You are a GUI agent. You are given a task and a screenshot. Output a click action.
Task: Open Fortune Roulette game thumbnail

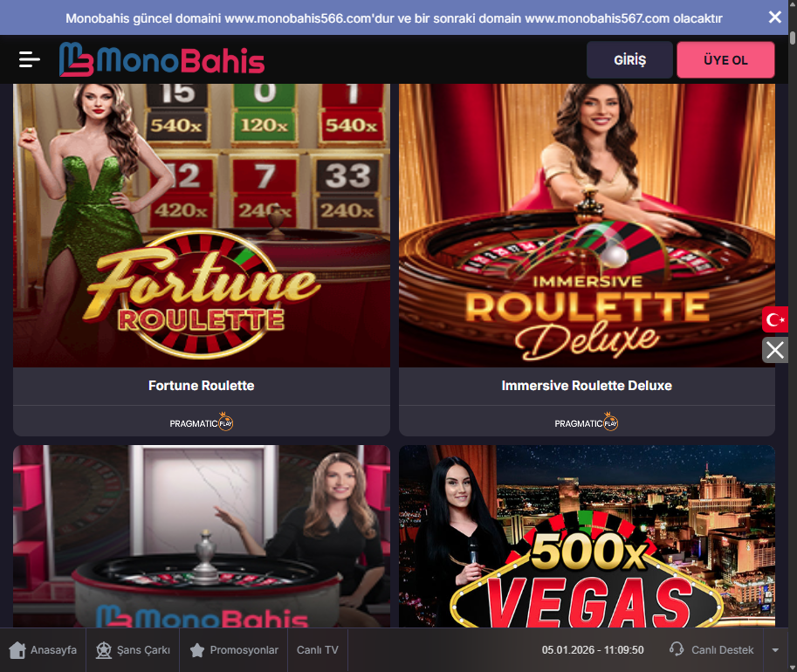(202, 225)
